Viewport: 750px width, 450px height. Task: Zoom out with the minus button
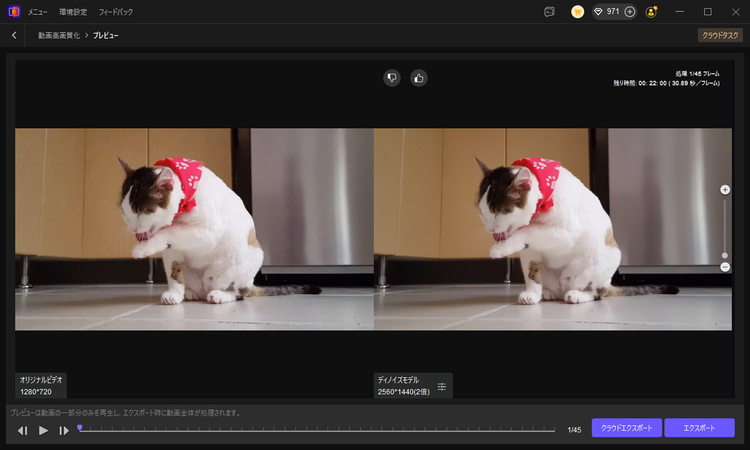coord(725,267)
